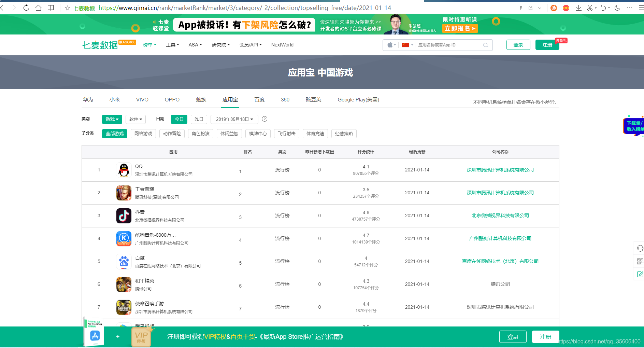
Task: Click the browser home icon
Action: click(38, 8)
